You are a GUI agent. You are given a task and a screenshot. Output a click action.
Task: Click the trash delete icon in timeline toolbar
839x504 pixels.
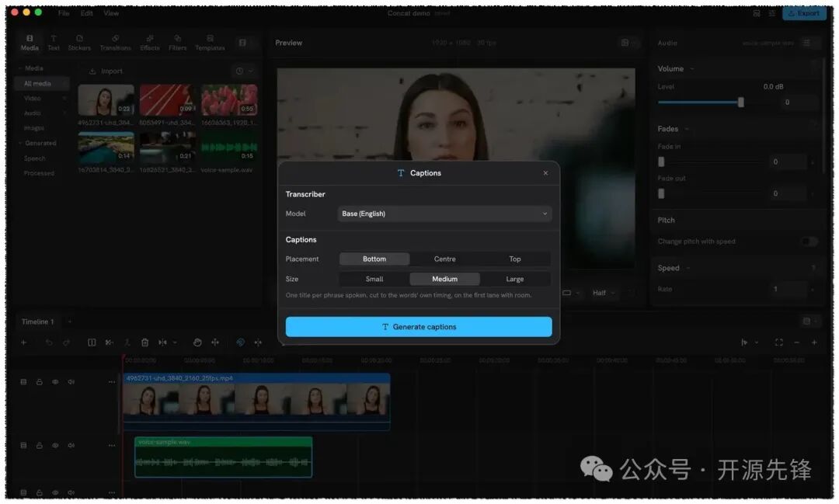144,342
